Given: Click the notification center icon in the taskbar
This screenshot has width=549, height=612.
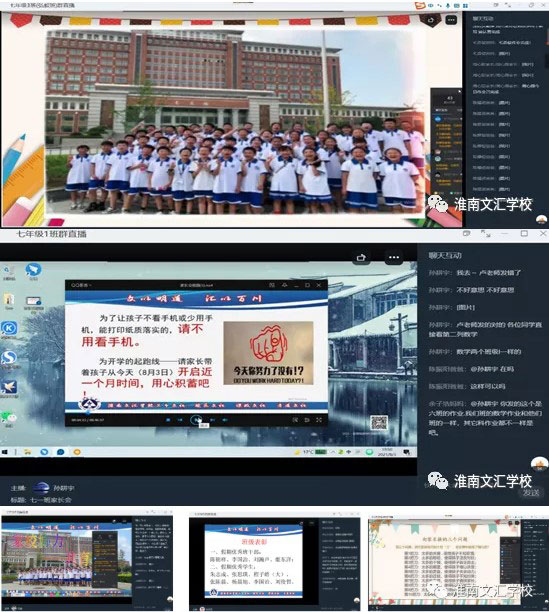Looking at the screenshot, I should (407, 452).
